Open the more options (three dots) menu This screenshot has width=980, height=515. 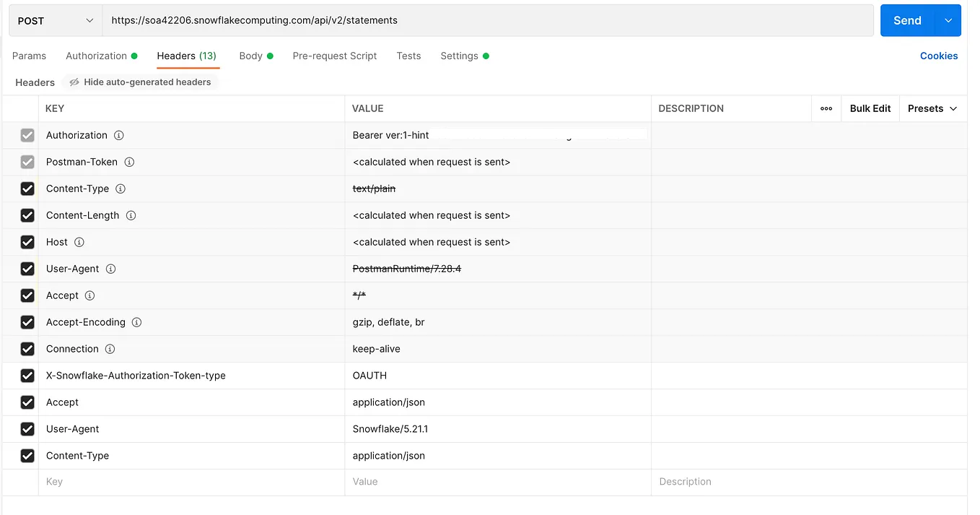pos(826,108)
